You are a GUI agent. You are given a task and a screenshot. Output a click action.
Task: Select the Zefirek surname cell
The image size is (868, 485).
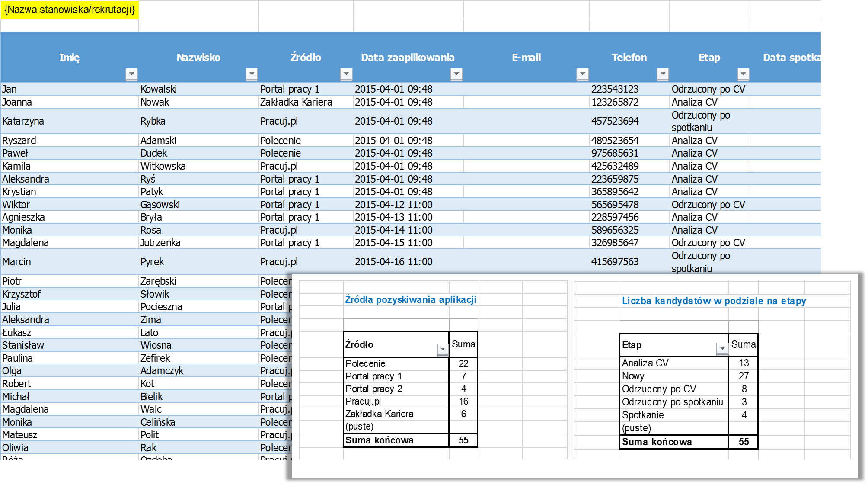click(198, 358)
